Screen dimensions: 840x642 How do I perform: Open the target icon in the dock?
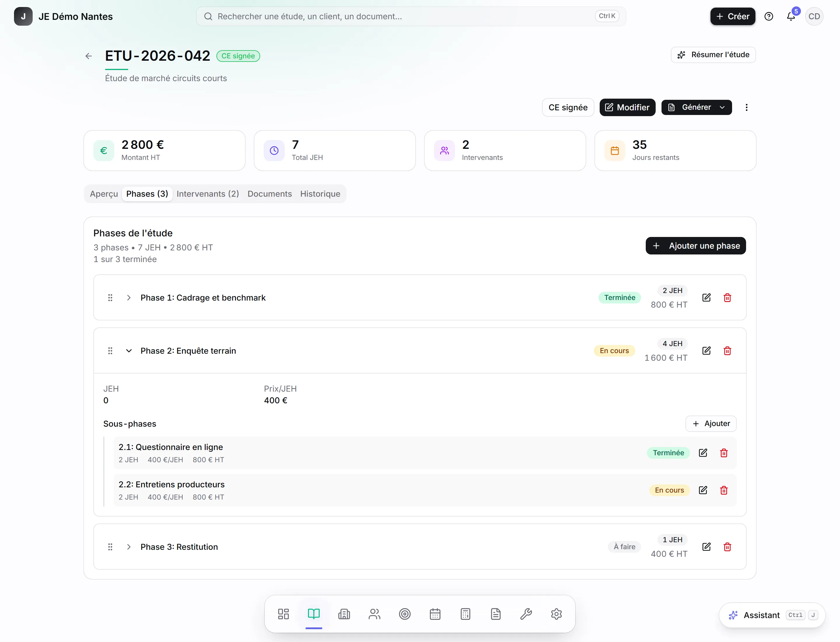(x=405, y=614)
